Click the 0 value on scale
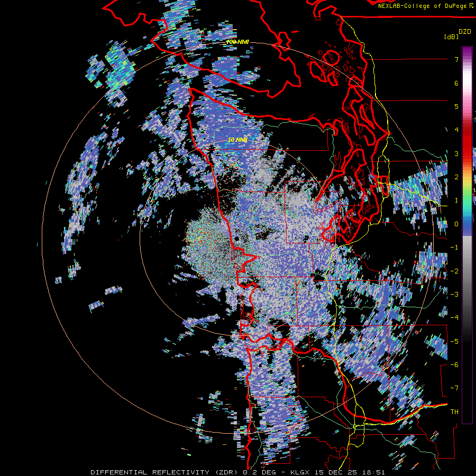This screenshot has width=476, height=476. coord(456,224)
